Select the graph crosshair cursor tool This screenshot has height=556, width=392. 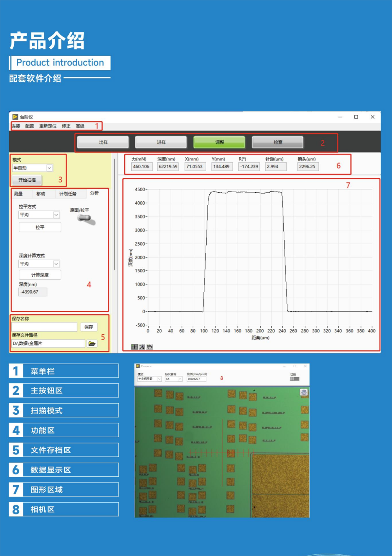tap(134, 347)
